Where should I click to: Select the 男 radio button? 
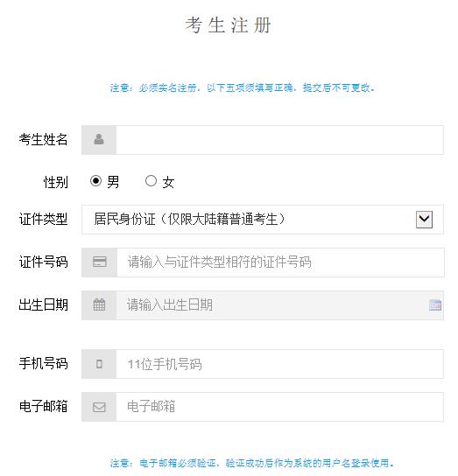click(95, 181)
